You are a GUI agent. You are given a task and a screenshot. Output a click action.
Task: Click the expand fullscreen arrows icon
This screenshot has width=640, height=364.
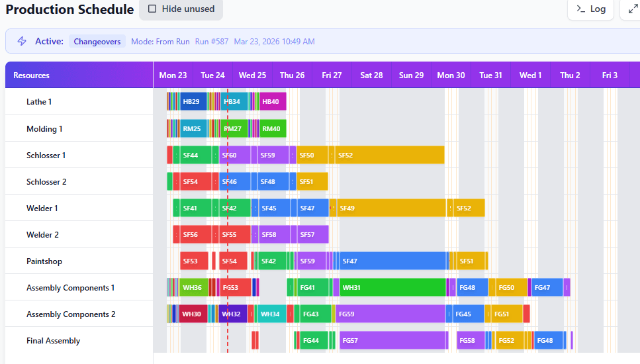[x=633, y=9]
